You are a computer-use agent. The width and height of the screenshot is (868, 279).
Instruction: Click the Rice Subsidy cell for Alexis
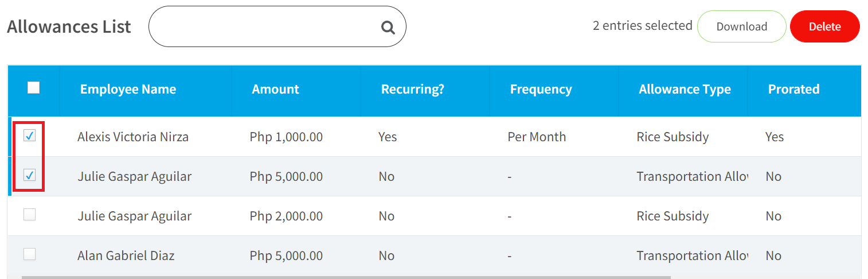coord(672,137)
